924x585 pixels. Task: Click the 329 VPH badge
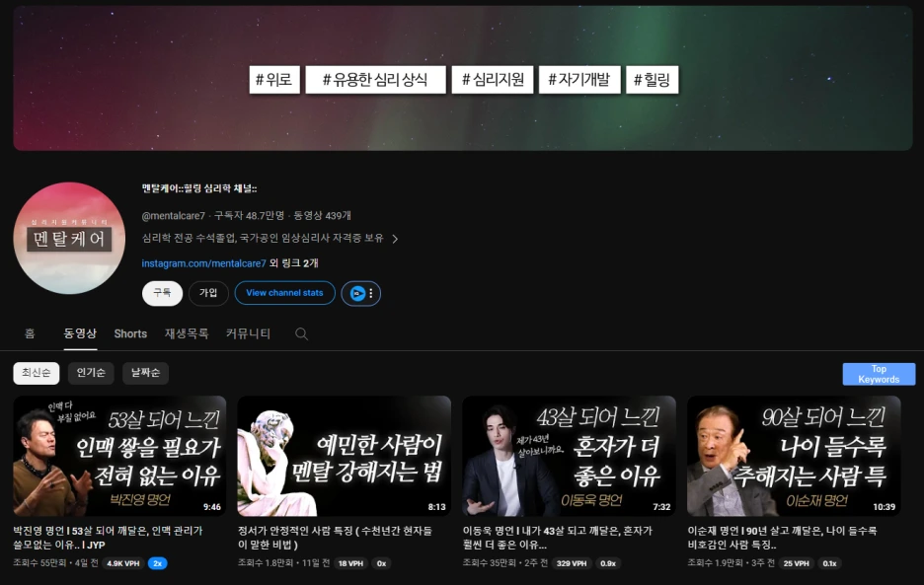[572, 564]
